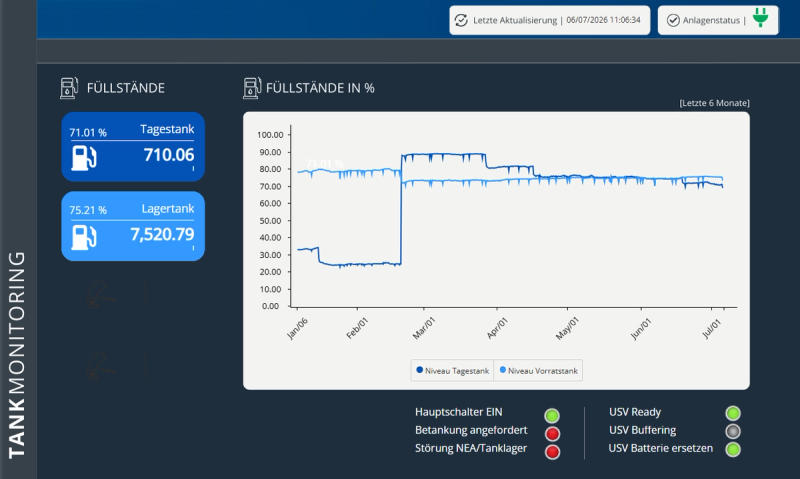Click the Mar/01 x-axis date label
This screenshot has width=800, height=479.
click(x=423, y=328)
